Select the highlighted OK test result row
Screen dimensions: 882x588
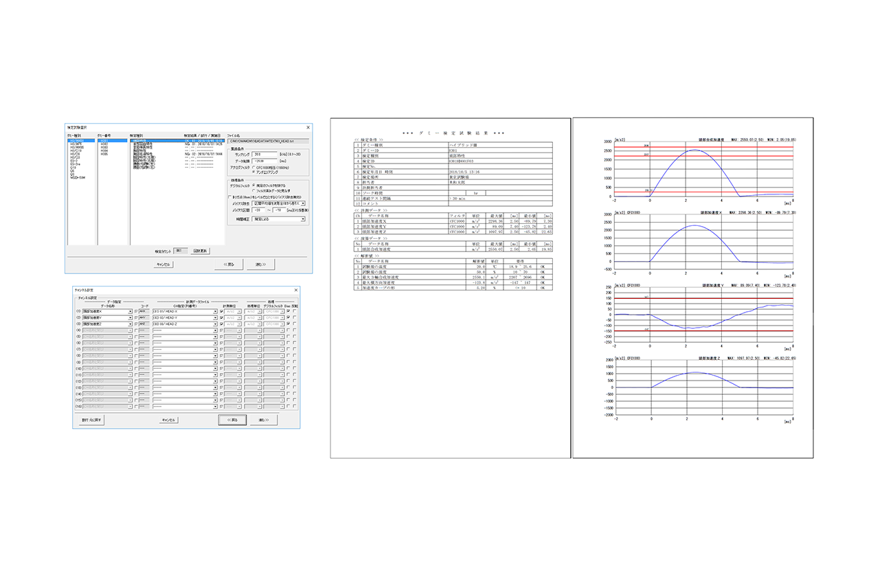pos(177,141)
